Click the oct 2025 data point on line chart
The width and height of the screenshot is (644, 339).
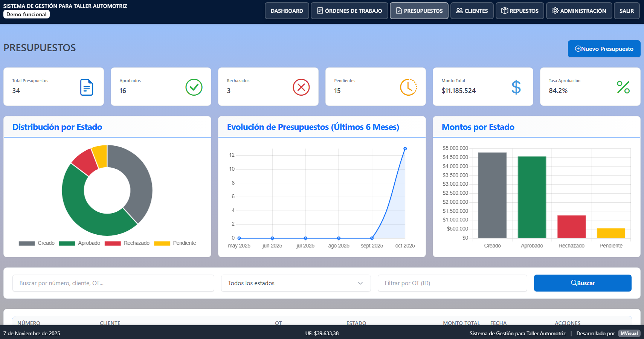(405, 149)
